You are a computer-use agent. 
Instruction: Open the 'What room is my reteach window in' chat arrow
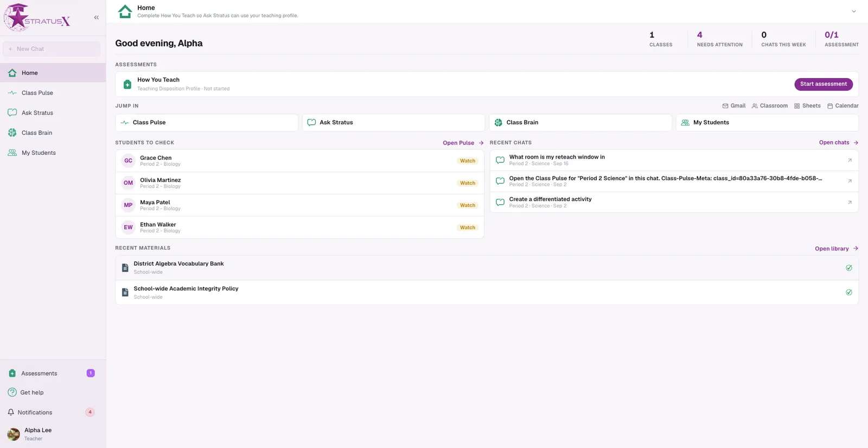(850, 160)
